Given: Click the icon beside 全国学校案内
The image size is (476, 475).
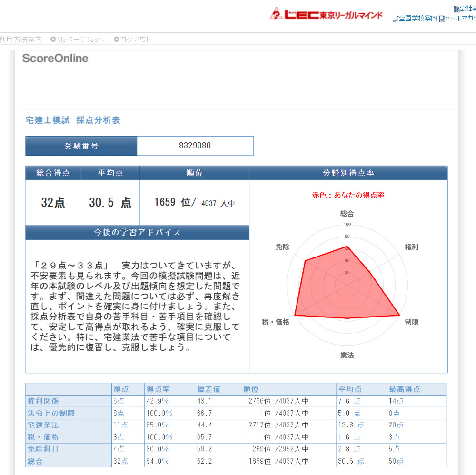Looking at the screenshot, I should 395,19.
